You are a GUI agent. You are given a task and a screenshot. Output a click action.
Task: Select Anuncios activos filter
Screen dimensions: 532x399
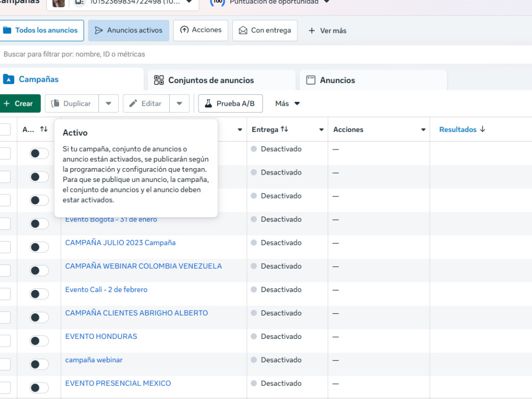pyautogui.click(x=129, y=30)
